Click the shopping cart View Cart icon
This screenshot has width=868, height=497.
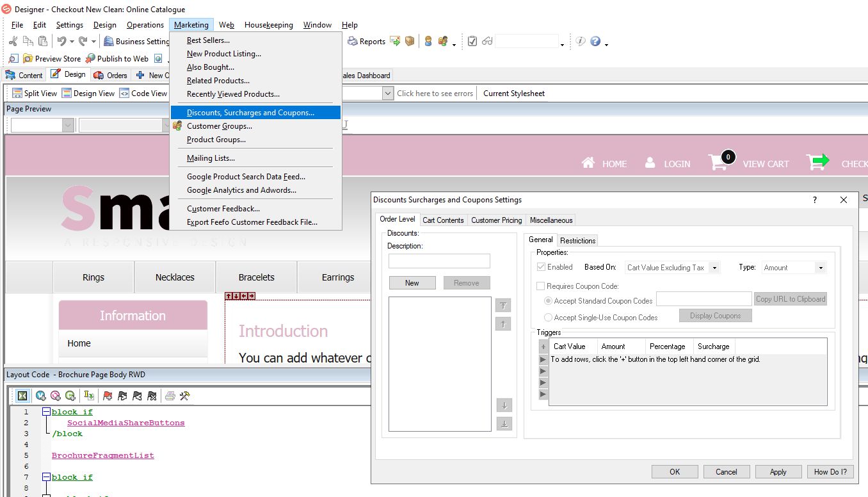pos(719,162)
